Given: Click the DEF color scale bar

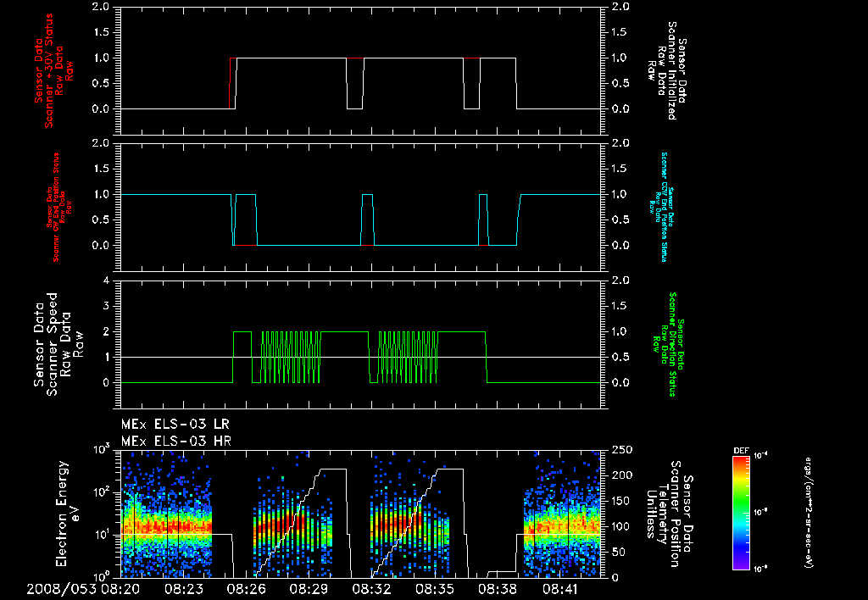Looking at the screenshot, I should tap(741, 512).
